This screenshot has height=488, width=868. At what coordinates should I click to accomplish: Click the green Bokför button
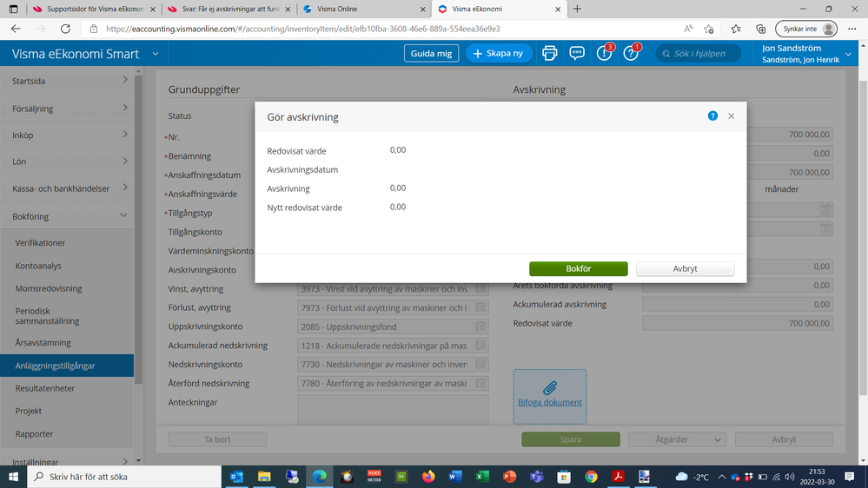(578, 269)
